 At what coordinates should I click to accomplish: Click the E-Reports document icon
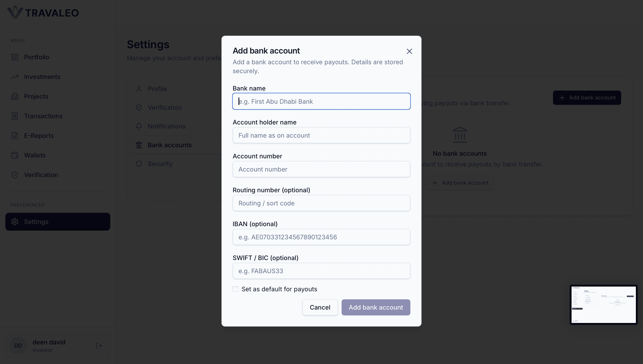pyautogui.click(x=15, y=136)
